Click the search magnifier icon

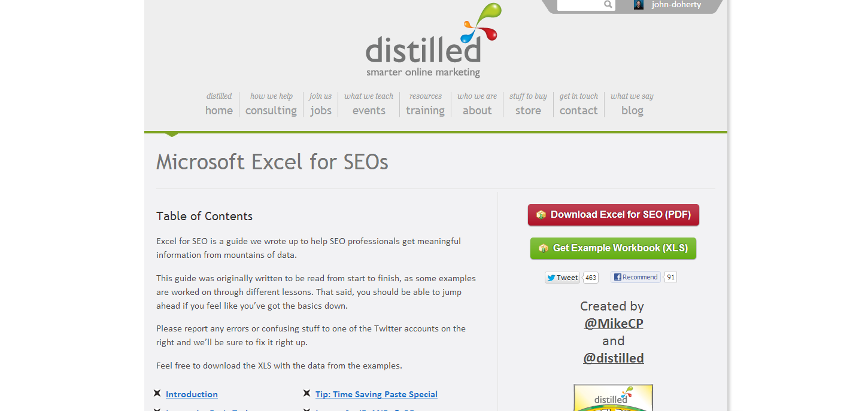coord(608,5)
